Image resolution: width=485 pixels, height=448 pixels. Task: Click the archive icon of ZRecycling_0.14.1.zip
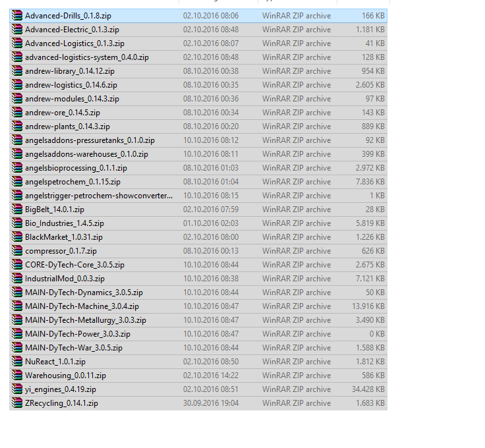[x=17, y=403]
